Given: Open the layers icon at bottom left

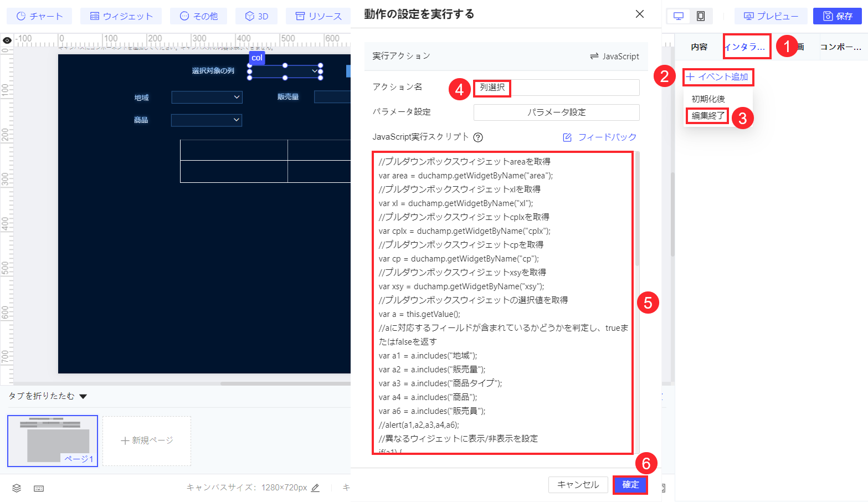Looking at the screenshot, I should click(x=17, y=488).
